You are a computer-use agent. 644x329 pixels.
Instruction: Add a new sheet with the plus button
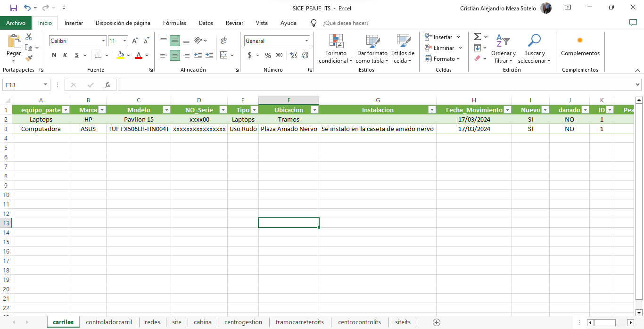pyautogui.click(x=437, y=322)
